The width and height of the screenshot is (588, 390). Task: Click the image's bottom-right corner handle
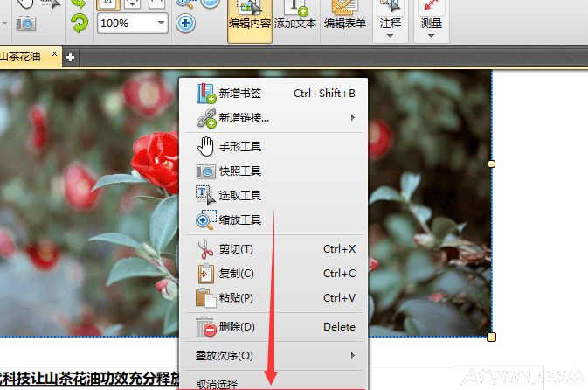(491, 337)
